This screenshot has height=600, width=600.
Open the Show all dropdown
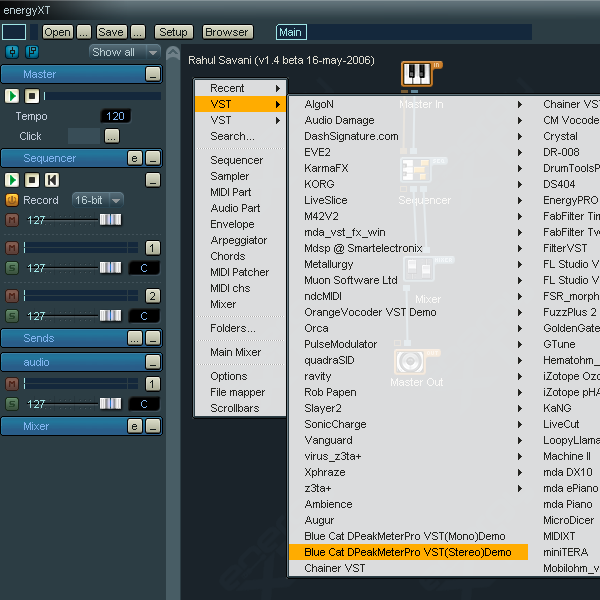(125, 52)
